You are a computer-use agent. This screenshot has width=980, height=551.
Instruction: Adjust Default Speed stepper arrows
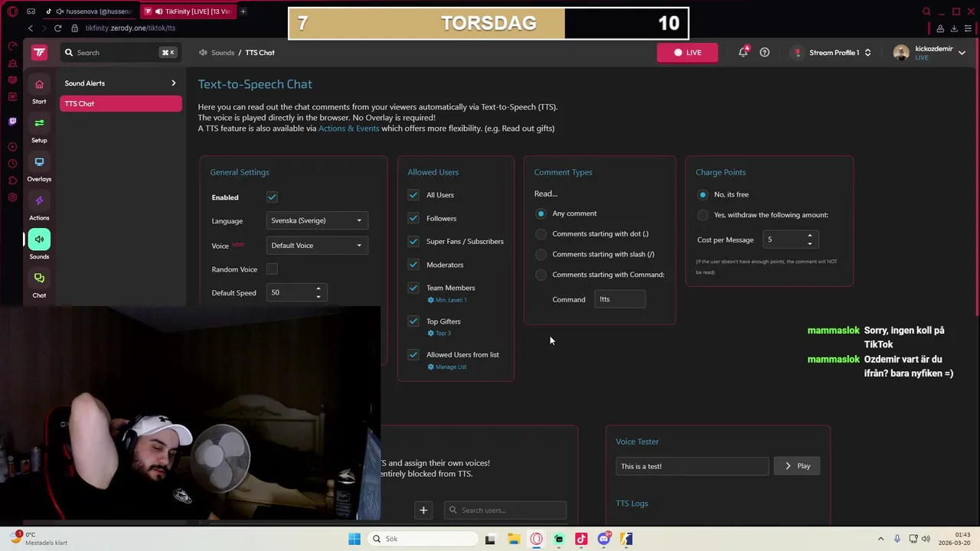coord(318,292)
